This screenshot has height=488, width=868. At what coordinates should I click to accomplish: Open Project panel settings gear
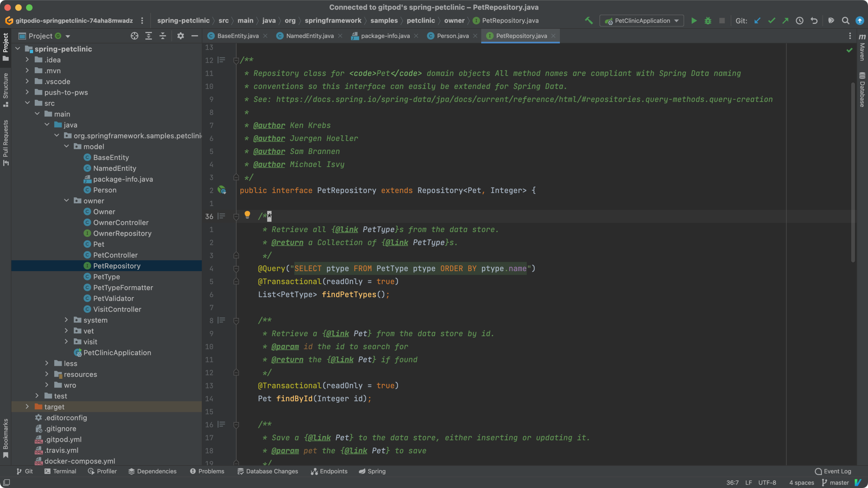[x=181, y=36]
